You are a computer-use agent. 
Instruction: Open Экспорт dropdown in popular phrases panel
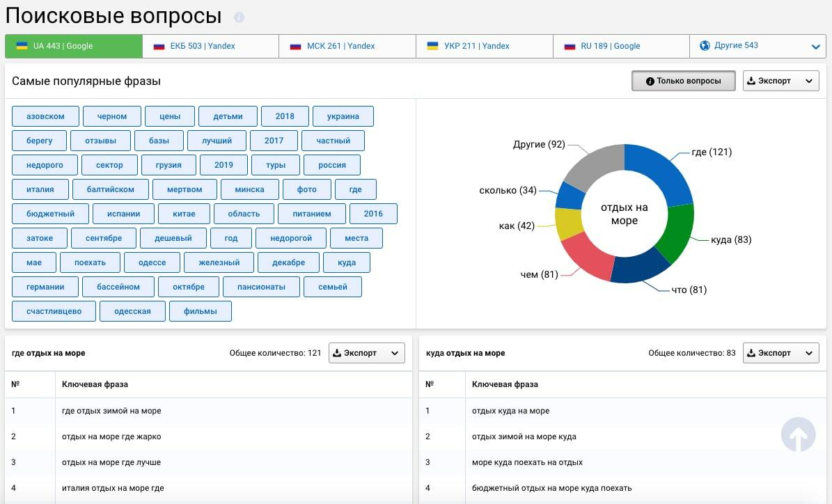780,81
